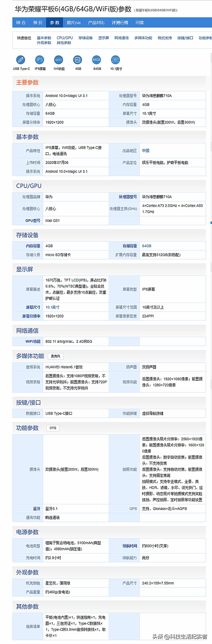The image size is (212, 644).
Task: Click the 4GB memory icon
Action: point(78,60)
